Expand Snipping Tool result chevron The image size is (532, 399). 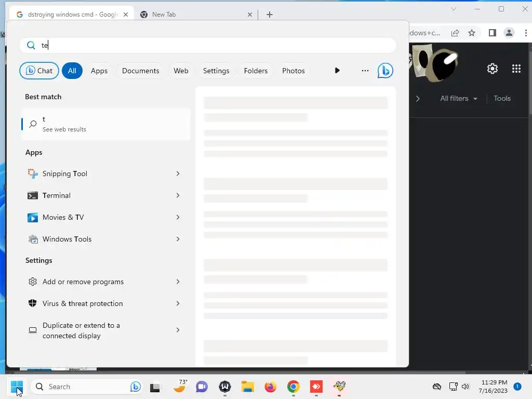178,174
